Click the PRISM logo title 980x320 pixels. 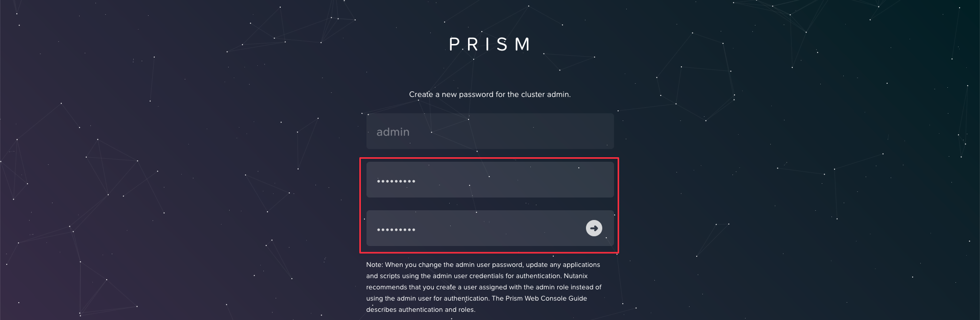[x=490, y=44]
